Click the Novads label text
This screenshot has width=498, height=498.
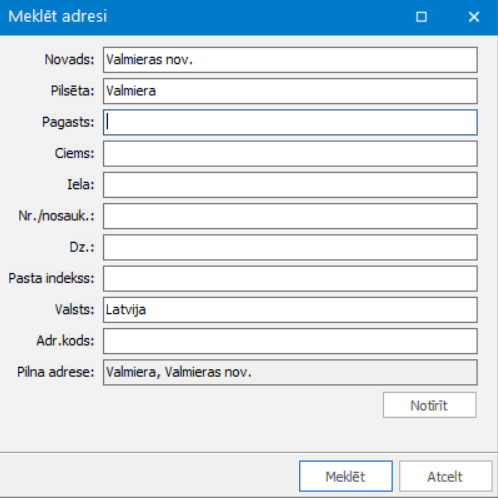tap(70, 60)
